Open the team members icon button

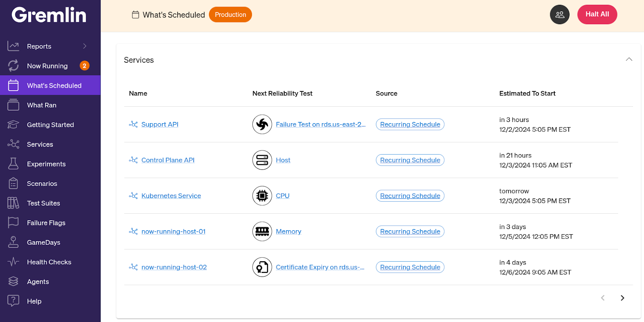point(559,14)
